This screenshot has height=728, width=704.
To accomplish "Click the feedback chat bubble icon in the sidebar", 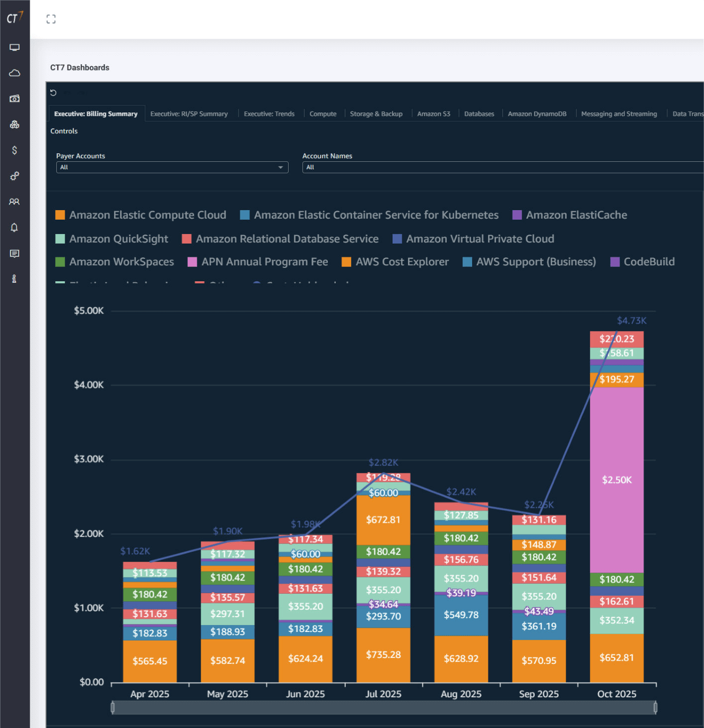I will coord(14,253).
